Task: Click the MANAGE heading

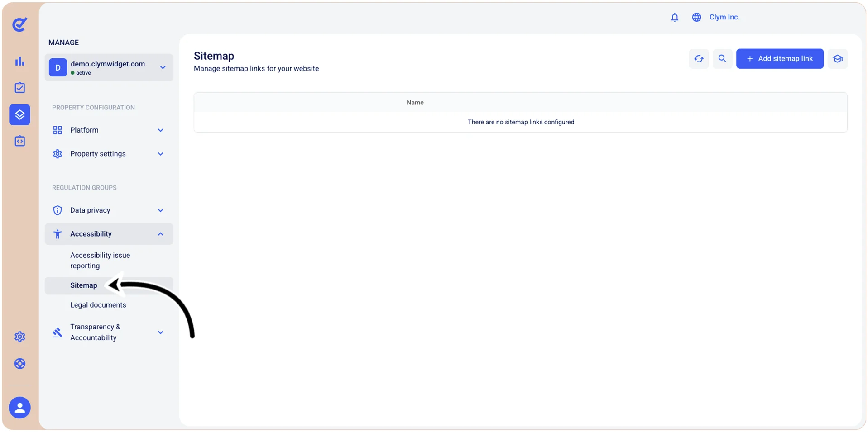Action: [63, 43]
